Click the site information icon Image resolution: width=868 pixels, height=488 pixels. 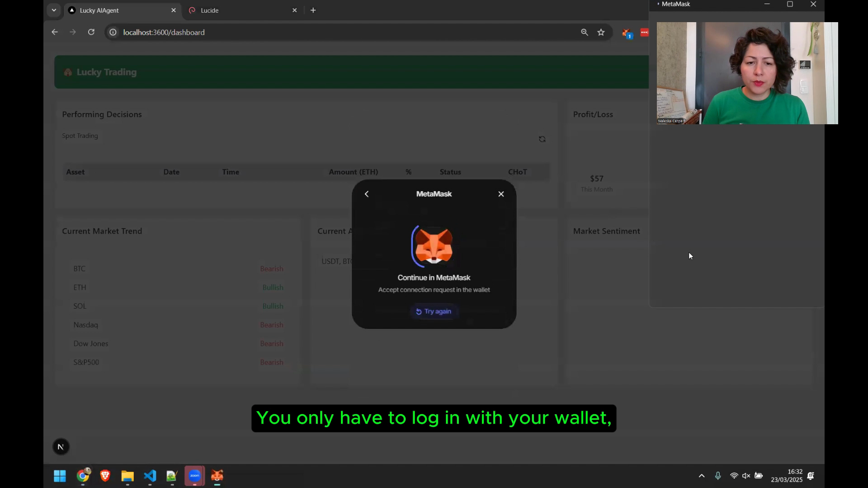113,32
